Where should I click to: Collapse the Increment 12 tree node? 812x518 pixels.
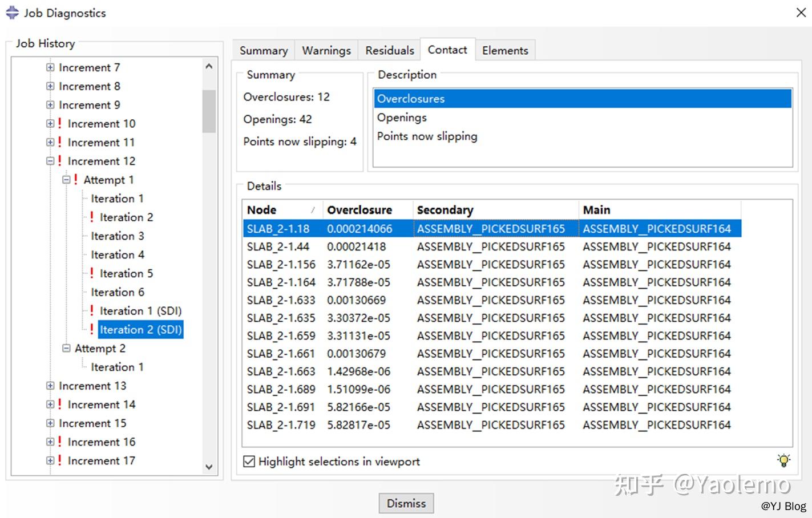(x=50, y=161)
